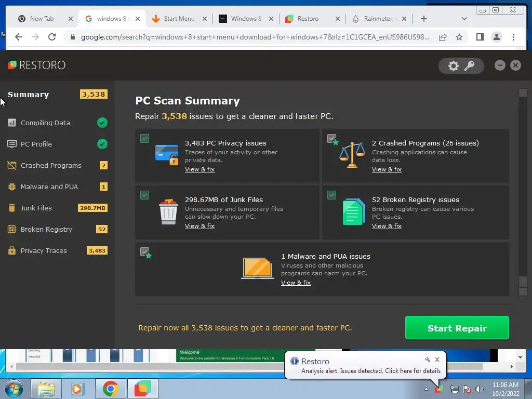Viewport: 532px width, 399px height.
Task: Select Summary in the sidebar
Action: click(57, 95)
